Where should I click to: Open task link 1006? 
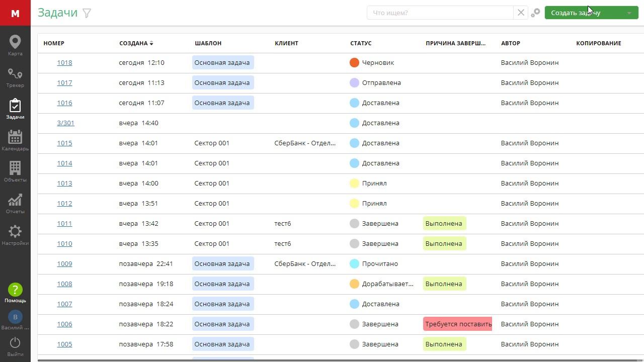[64, 324]
